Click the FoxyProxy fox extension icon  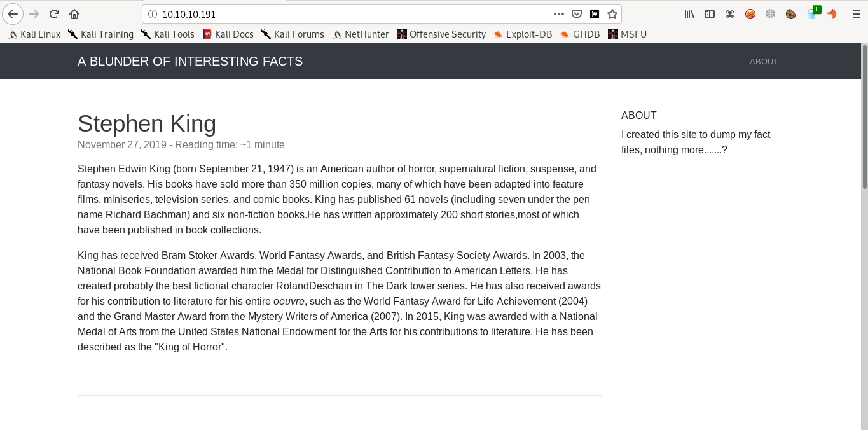pos(832,14)
